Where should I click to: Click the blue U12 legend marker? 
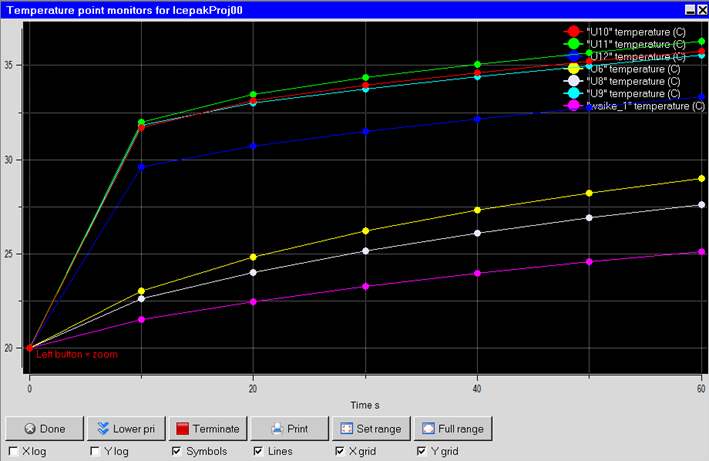click(573, 56)
